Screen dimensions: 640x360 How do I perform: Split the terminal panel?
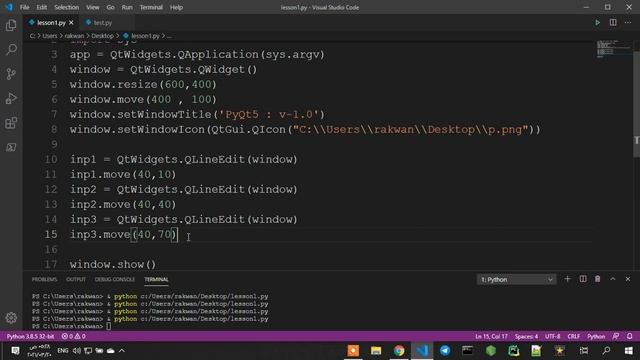click(583, 279)
